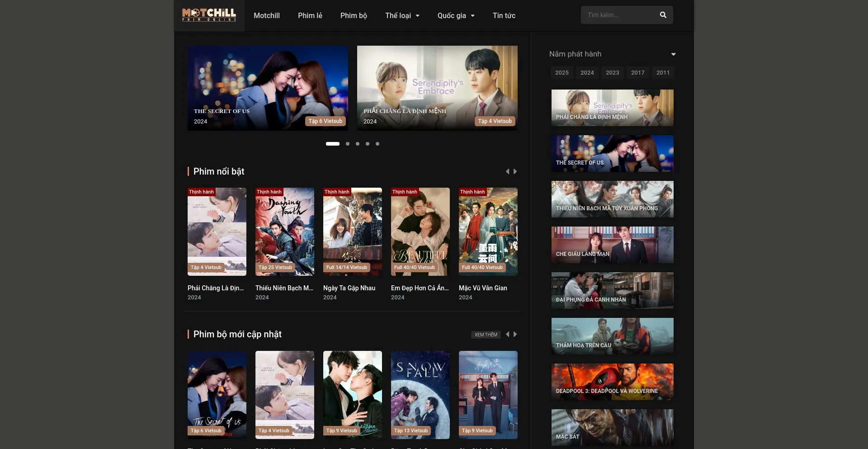Select the fourth carousel dot
The height and width of the screenshot is (449, 868).
click(x=368, y=144)
